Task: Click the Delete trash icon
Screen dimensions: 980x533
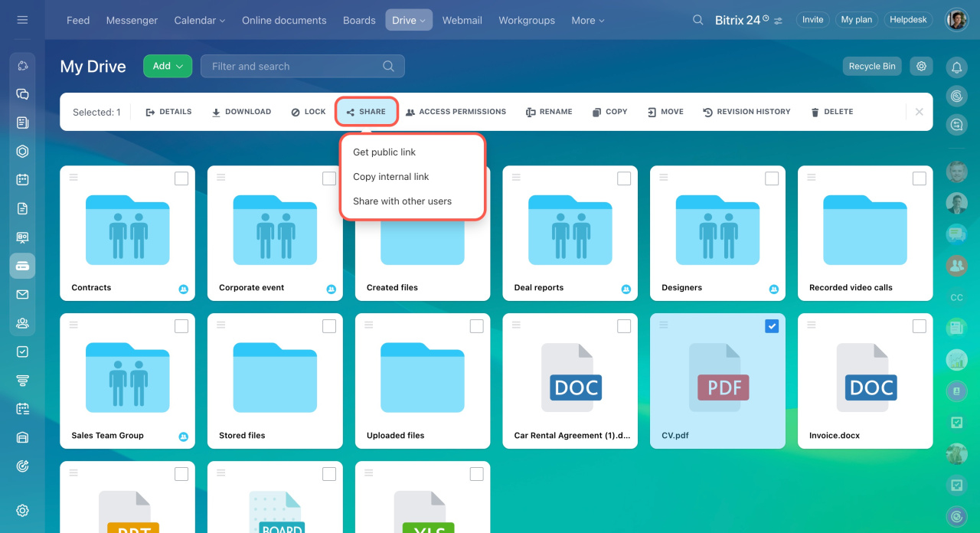Action: coord(815,112)
